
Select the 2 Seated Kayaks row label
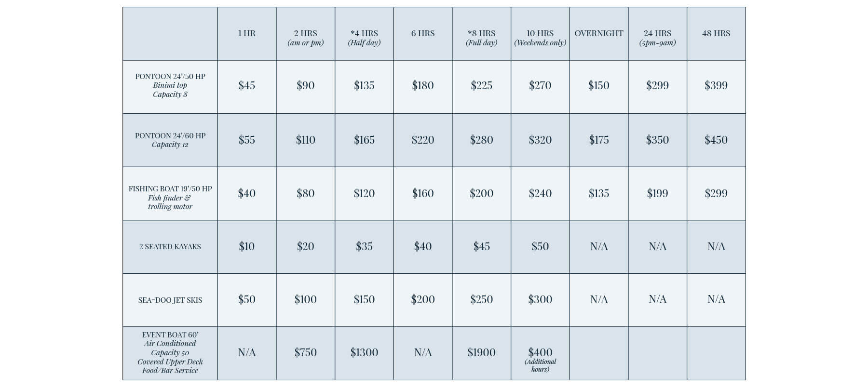[170, 246]
